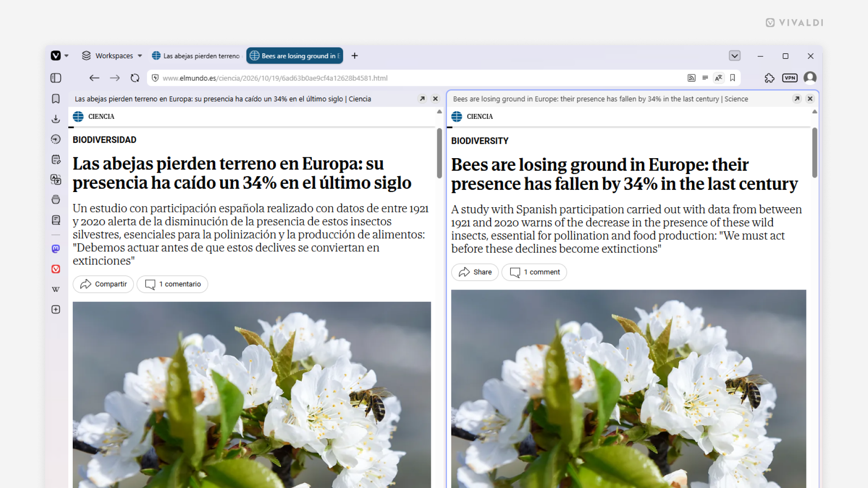
Task: Open the History panel
Action: pyautogui.click(x=56, y=139)
